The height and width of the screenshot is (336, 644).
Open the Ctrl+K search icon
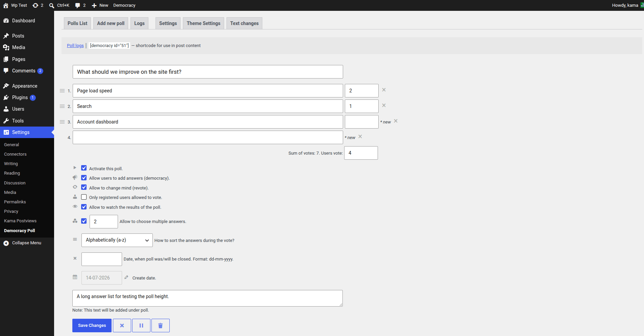pyautogui.click(x=52, y=5)
